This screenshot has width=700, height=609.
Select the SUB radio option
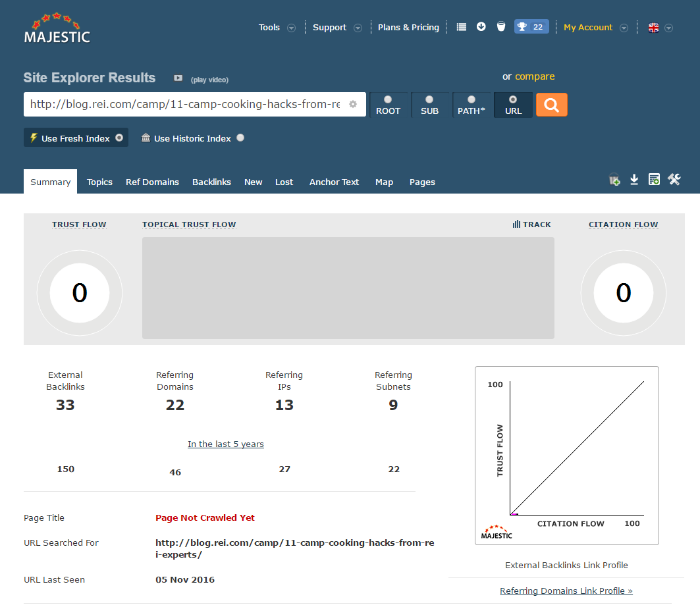click(429, 100)
